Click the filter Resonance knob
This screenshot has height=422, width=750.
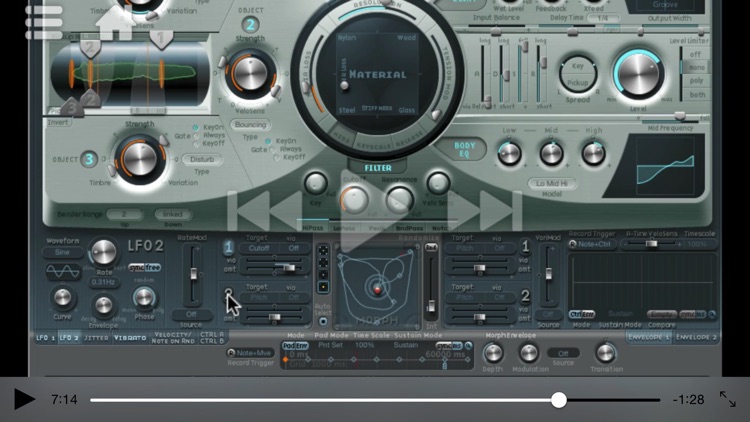(399, 199)
